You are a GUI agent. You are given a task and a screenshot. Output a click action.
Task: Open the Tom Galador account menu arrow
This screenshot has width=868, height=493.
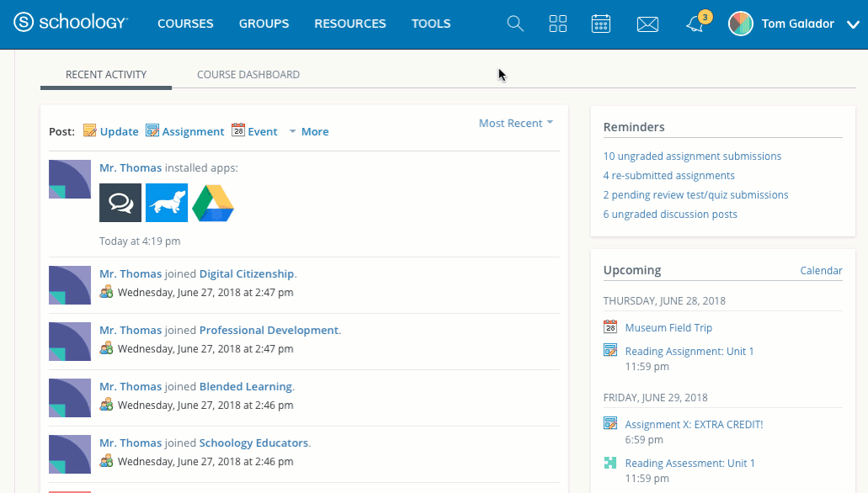click(x=852, y=24)
